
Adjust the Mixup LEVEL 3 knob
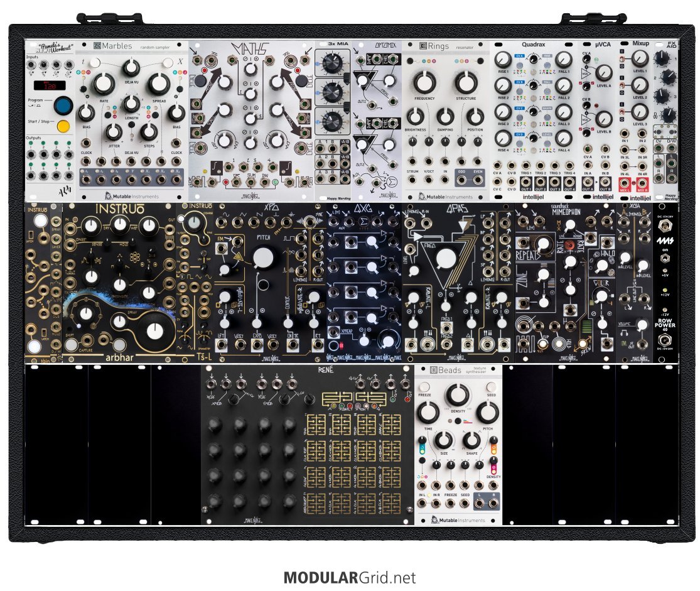pyautogui.click(x=640, y=112)
